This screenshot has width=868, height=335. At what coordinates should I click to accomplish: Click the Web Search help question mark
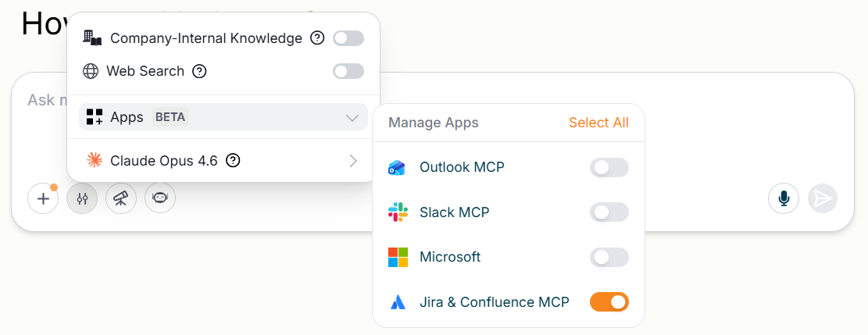(x=199, y=71)
